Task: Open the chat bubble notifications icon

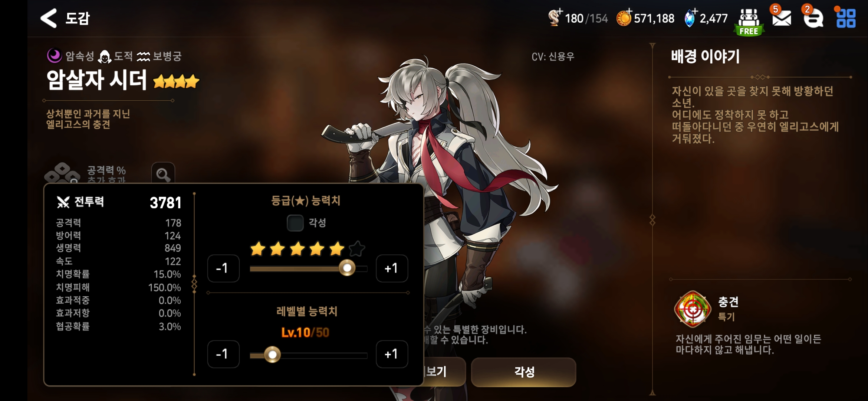Action: [813, 18]
